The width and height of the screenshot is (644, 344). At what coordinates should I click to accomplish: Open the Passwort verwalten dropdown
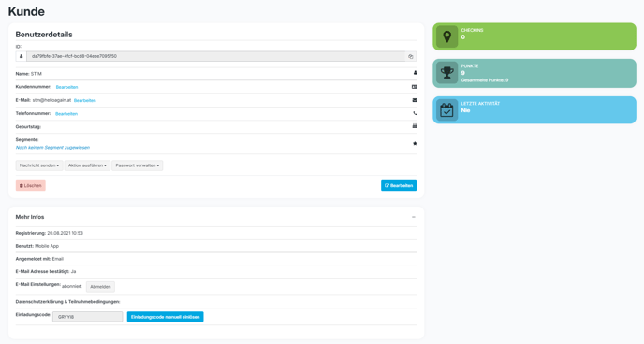[x=138, y=165]
